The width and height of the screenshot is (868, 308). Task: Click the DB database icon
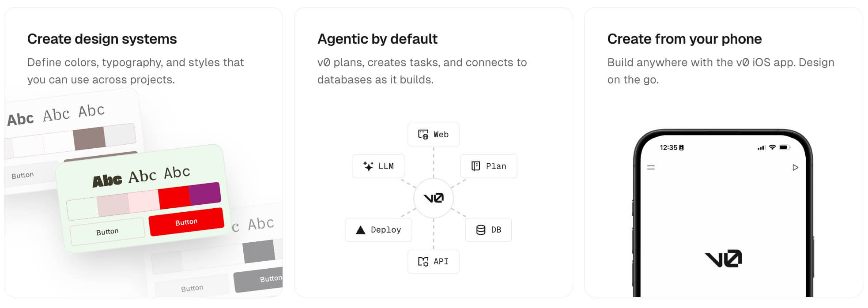pos(481,230)
